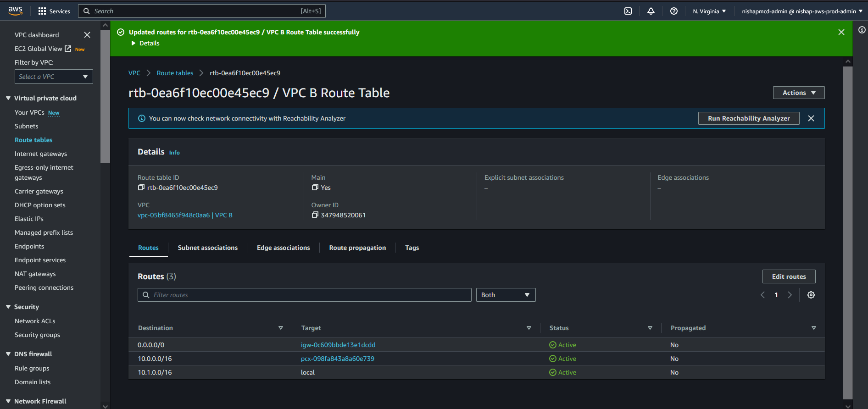
Task: Open the Select a VPC filter dropdown
Action: (54, 77)
